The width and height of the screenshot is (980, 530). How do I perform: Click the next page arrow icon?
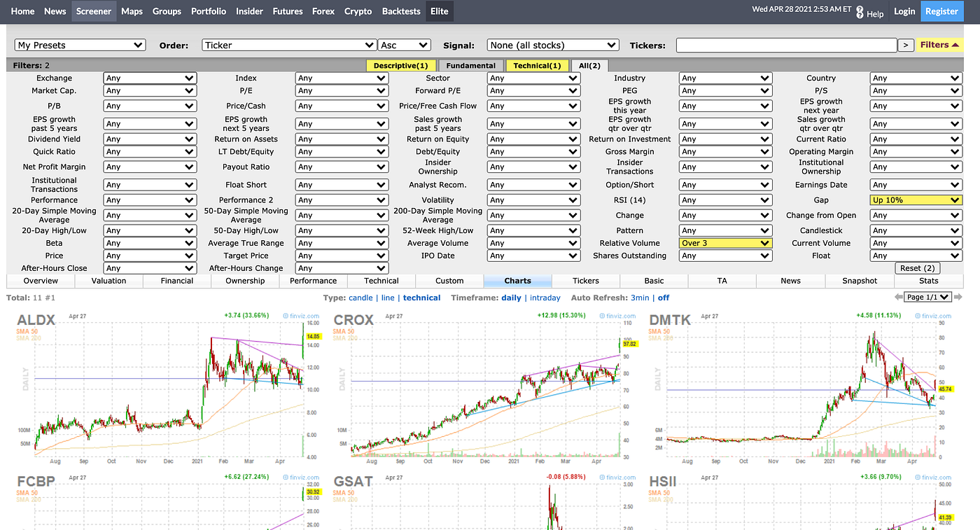[x=955, y=297]
